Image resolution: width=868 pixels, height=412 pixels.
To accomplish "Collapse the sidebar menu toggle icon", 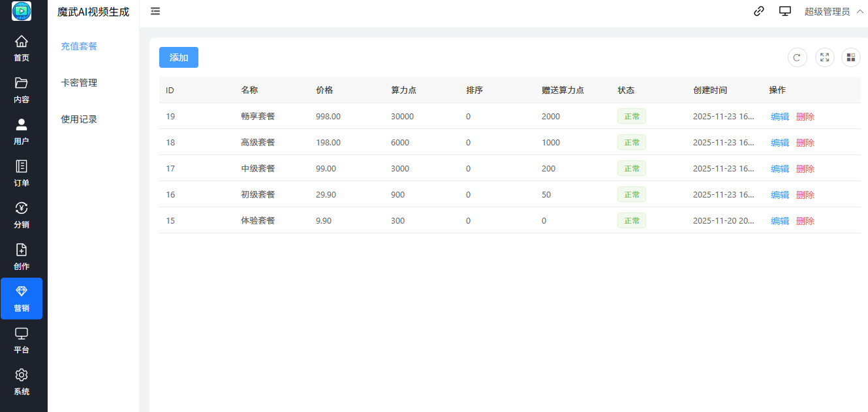I will [x=155, y=11].
